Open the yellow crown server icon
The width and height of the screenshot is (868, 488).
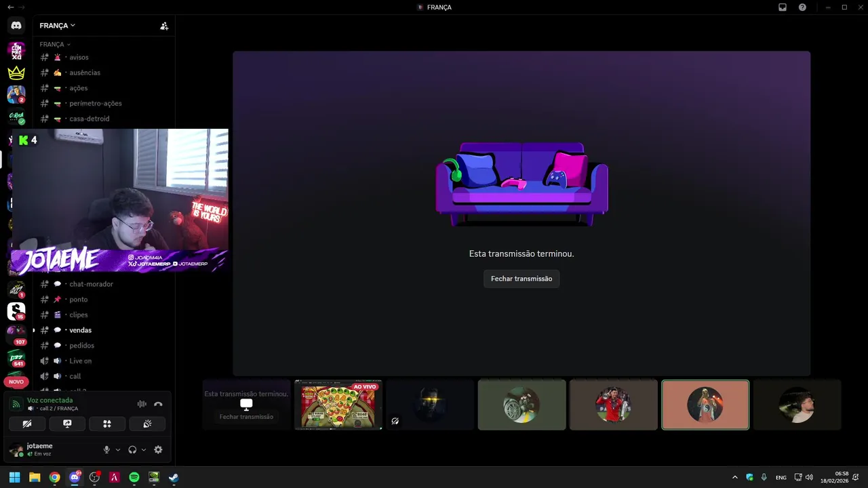[x=16, y=73]
